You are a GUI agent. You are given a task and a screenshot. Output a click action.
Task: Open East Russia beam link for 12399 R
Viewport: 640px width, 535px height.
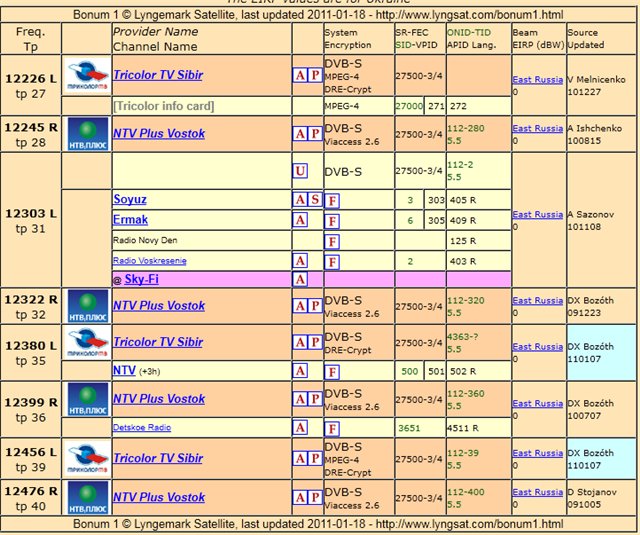538,403
